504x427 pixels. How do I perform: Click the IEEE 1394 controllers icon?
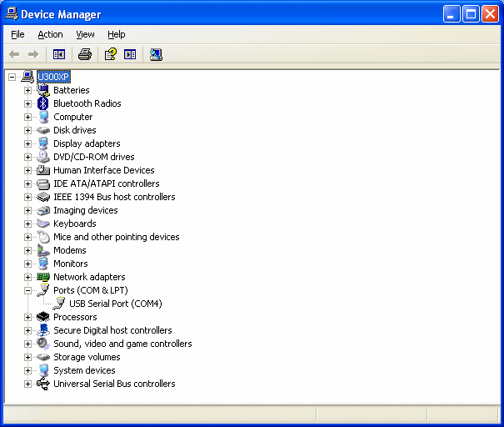coord(43,197)
